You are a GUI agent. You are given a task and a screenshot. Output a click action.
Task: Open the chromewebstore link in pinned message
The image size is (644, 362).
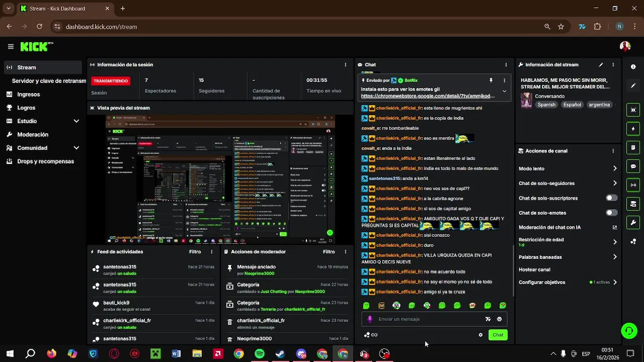coord(428,96)
